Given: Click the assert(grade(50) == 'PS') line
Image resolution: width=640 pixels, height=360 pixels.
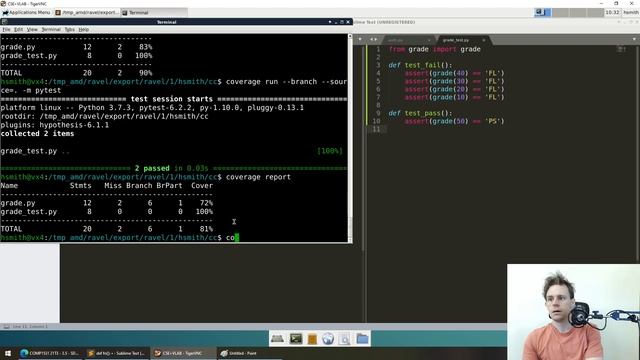Looking at the screenshot, I should pyautogui.click(x=454, y=121).
